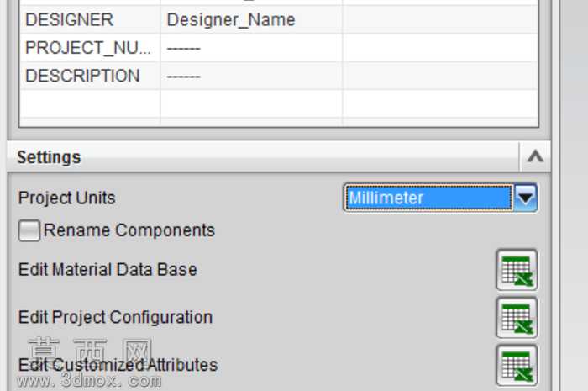Image resolution: width=588 pixels, height=391 pixels.
Task: Click the Edit Project Configuration label
Action: (116, 317)
